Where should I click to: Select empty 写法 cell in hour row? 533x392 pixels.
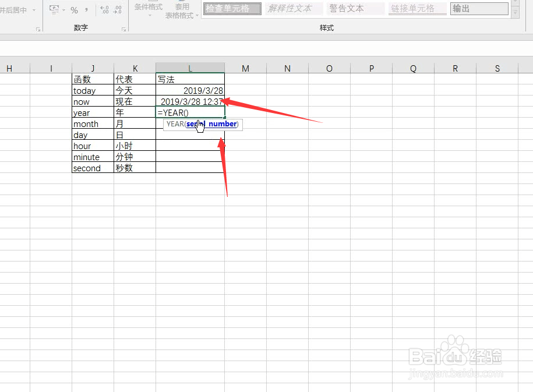point(190,146)
